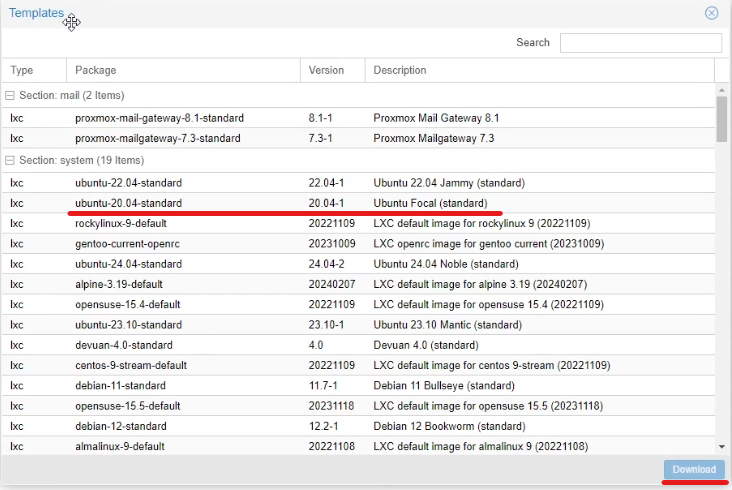The height and width of the screenshot is (490, 732).
Task: Select almalinux-9-default template row
Action: pos(358,447)
